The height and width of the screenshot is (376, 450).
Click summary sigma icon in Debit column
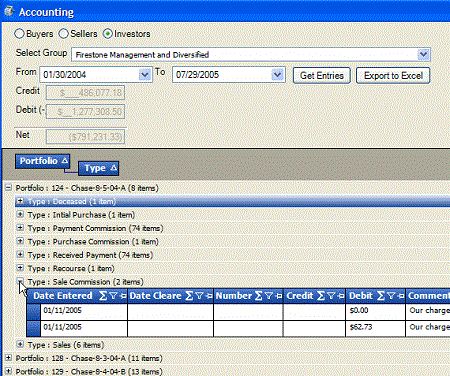click(x=381, y=296)
